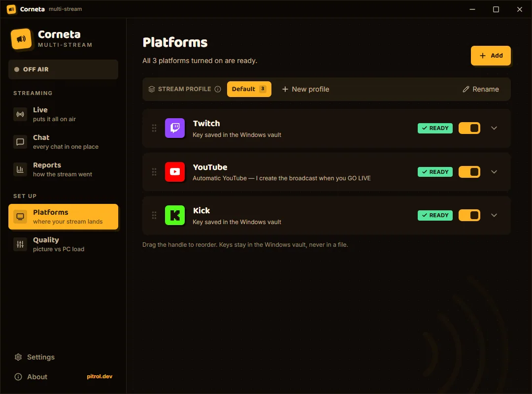Screen dimensions: 532x394
Task: Click Kick 'Key saved in the Windows vault'
Action: tap(237, 222)
